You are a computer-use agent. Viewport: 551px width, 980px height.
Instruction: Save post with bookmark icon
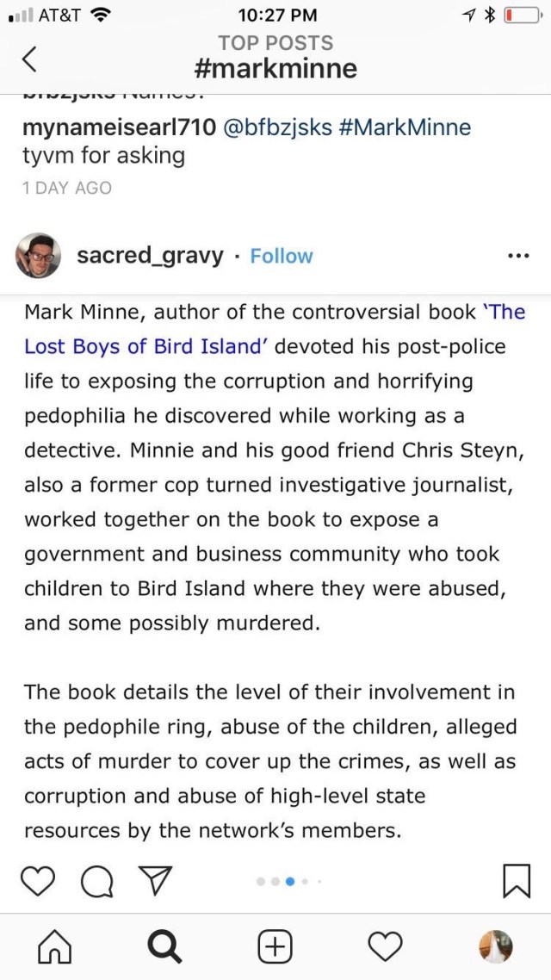click(516, 881)
